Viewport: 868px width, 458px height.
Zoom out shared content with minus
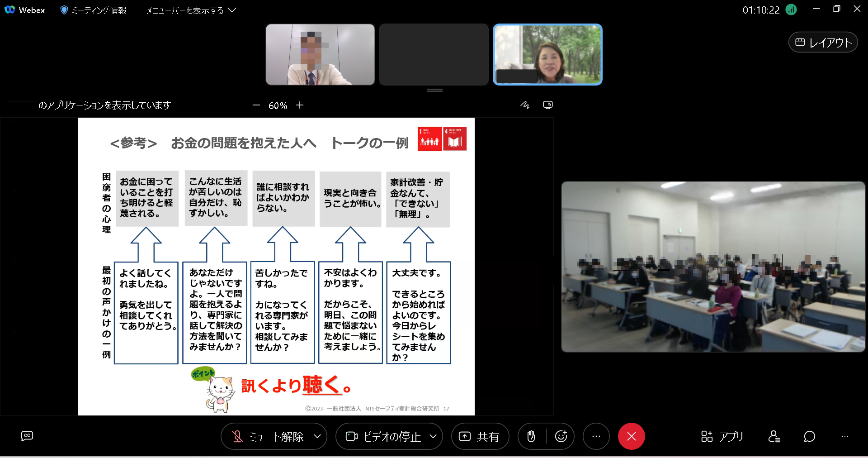click(x=256, y=105)
